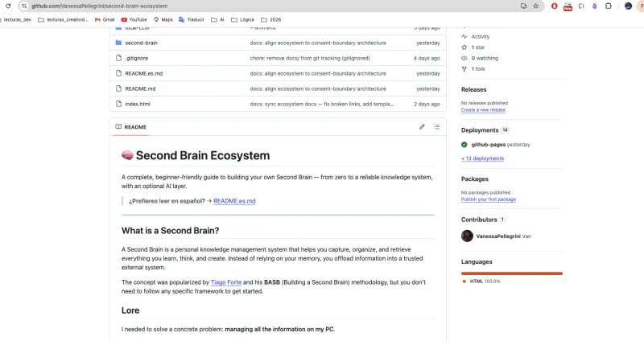This screenshot has height=341, width=644.
Task: Open index.html in the file list
Action: [x=138, y=104]
